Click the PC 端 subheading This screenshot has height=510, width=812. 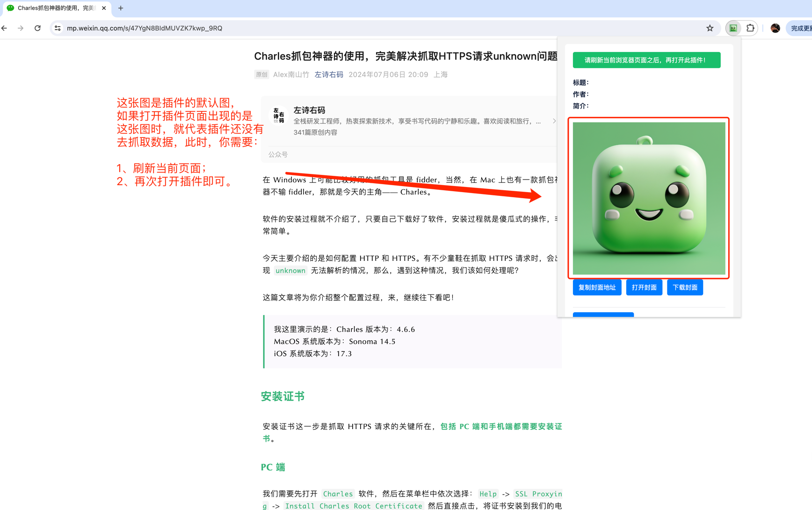pyautogui.click(x=273, y=467)
